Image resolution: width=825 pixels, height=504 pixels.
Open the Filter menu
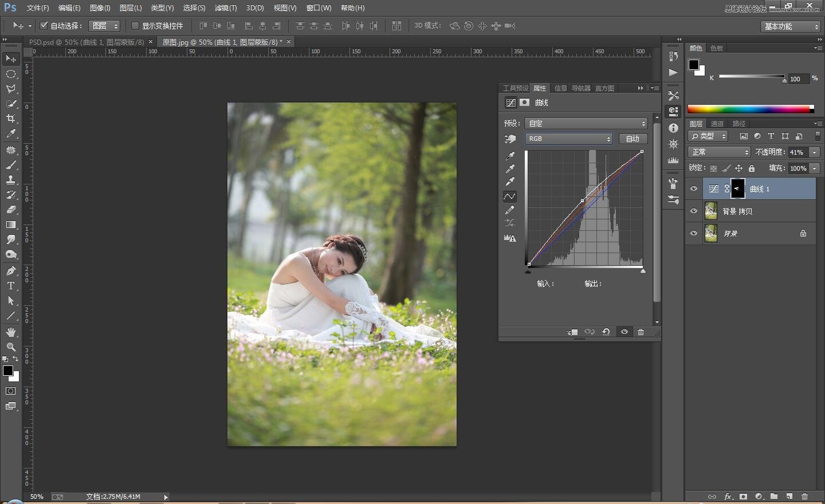pos(225,8)
